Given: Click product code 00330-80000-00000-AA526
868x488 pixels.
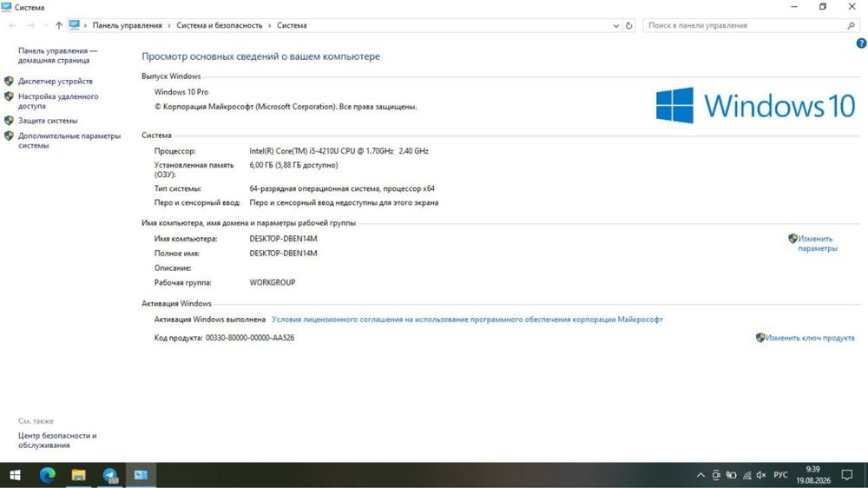Looking at the screenshot, I should coord(250,338).
